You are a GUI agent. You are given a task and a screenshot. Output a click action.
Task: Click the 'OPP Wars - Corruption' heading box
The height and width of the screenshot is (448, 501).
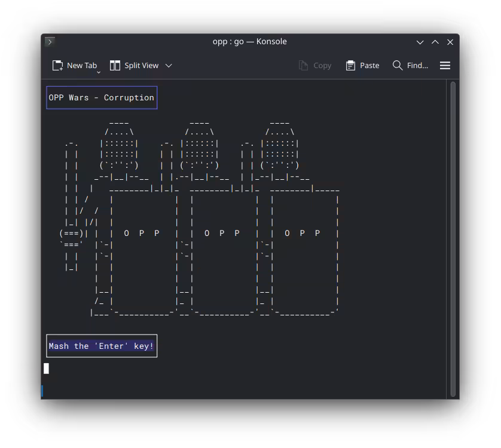(x=102, y=97)
